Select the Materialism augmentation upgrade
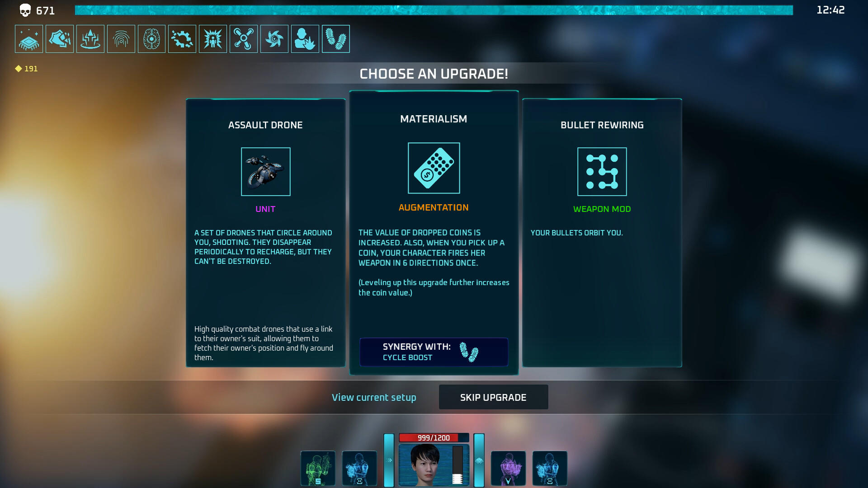Viewport: 868px width, 488px height. tap(434, 232)
